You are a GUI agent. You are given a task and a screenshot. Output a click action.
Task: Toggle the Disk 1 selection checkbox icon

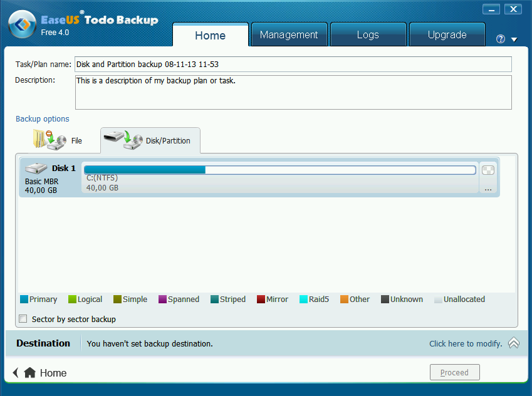click(x=488, y=170)
